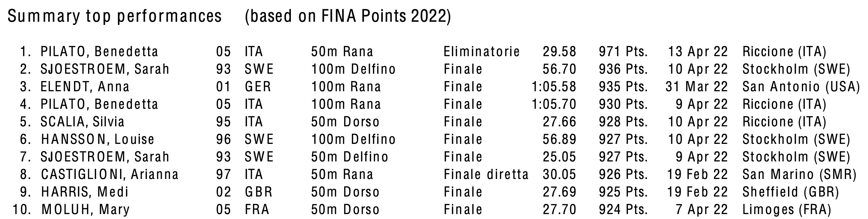
Task: Select HARRIS, Medi name
Action: click(x=85, y=192)
